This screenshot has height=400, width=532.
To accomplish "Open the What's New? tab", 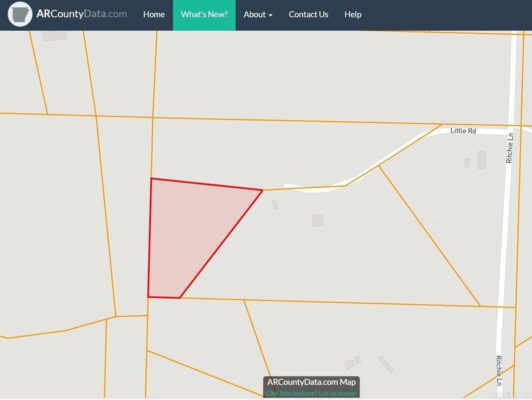I will click(204, 15).
